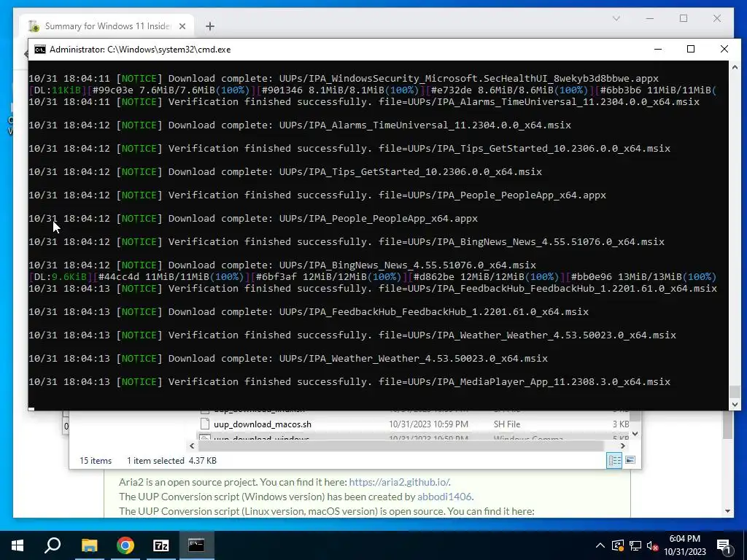Open the network status tray icon
The height and width of the screenshot is (560, 747).
[635, 545]
